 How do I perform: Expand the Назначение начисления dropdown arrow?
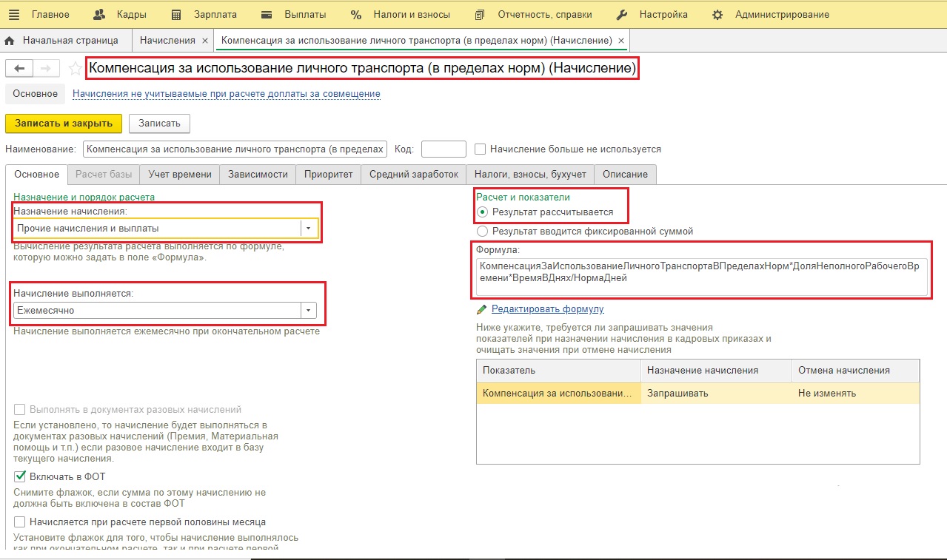[x=309, y=229]
